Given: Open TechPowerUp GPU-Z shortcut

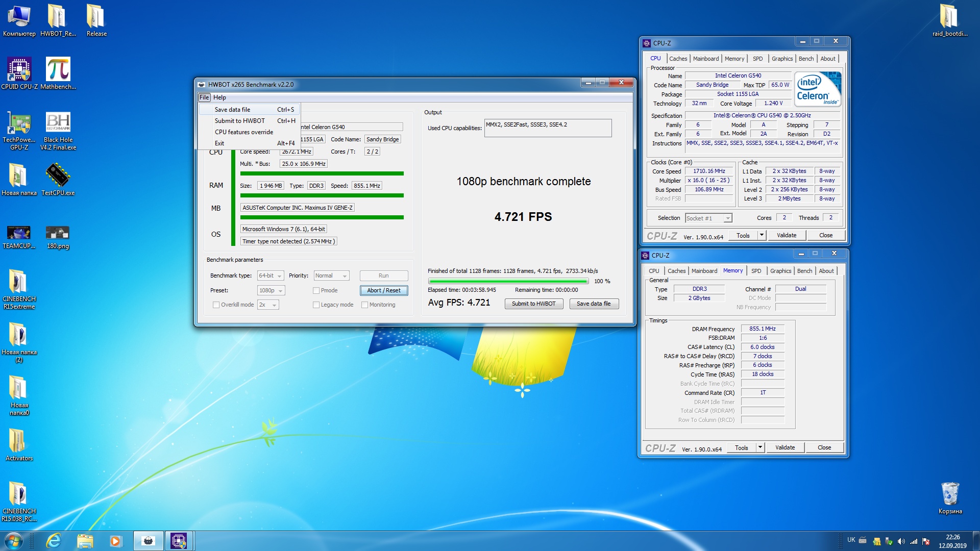Looking at the screenshot, I should pyautogui.click(x=19, y=131).
